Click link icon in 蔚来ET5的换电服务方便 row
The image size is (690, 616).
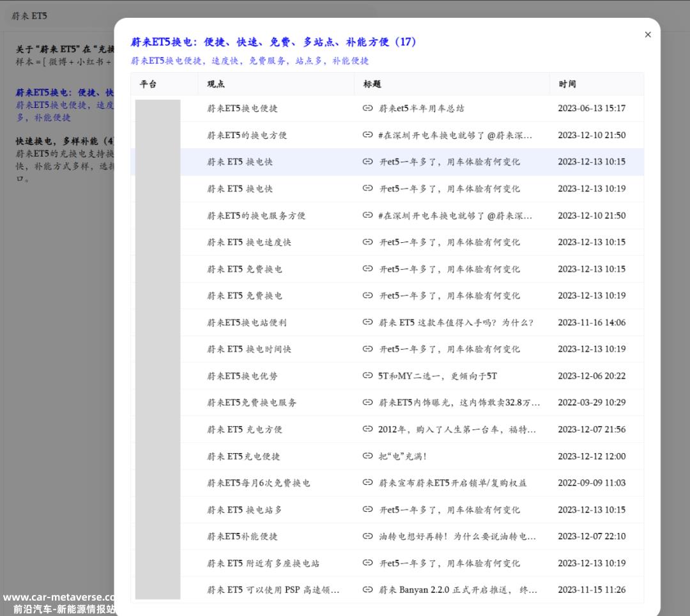[367, 215]
